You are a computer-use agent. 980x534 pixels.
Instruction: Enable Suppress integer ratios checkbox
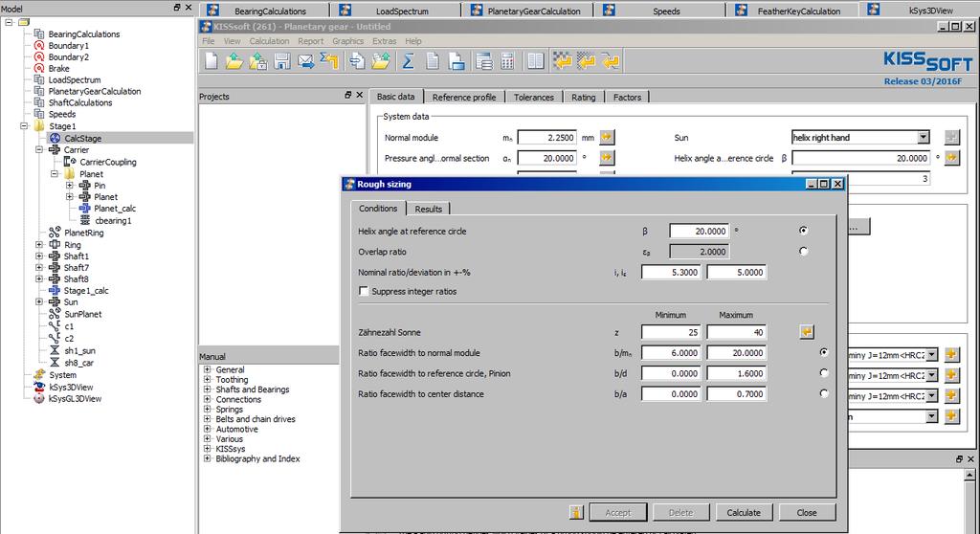[x=363, y=291]
